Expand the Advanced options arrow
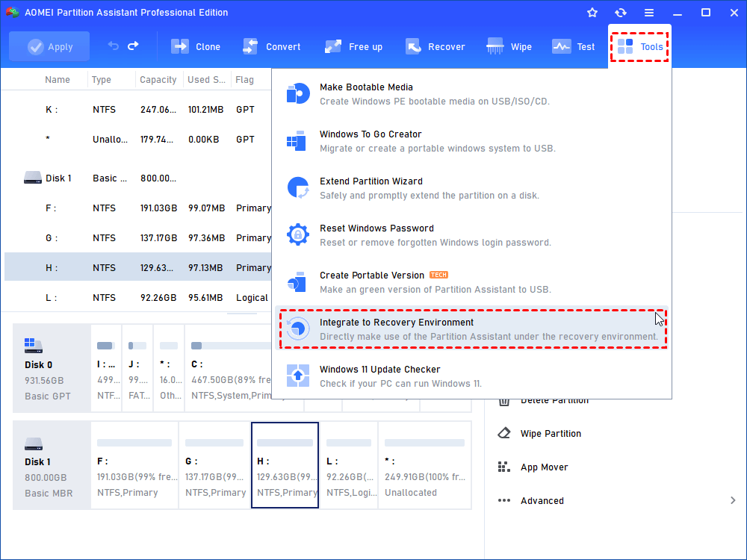Screen dimensions: 747x560 733,500
